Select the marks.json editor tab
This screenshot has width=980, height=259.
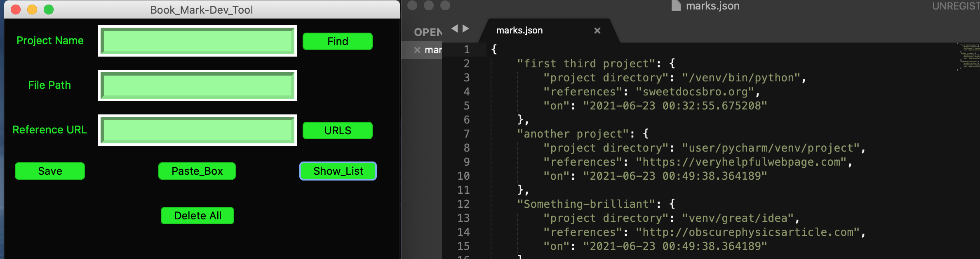pos(548,31)
